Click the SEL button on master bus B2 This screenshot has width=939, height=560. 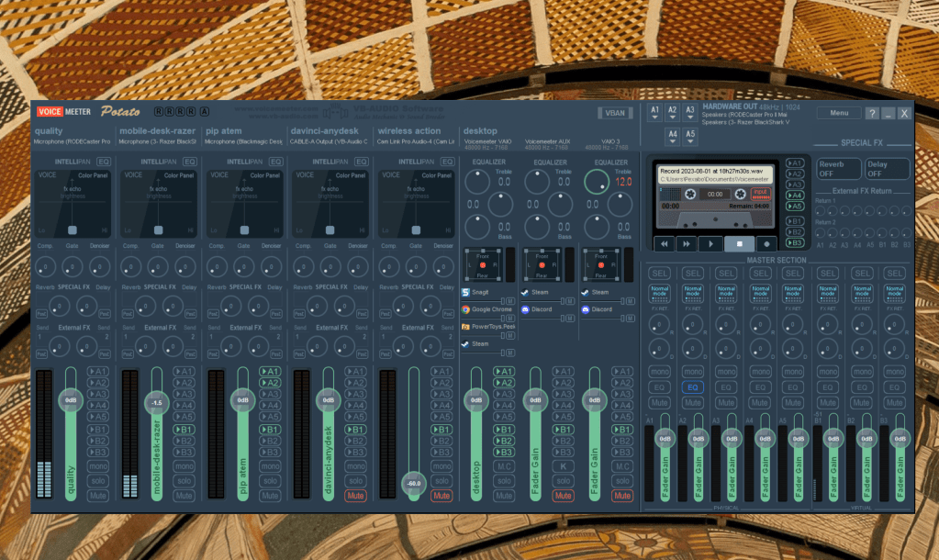coord(862,273)
